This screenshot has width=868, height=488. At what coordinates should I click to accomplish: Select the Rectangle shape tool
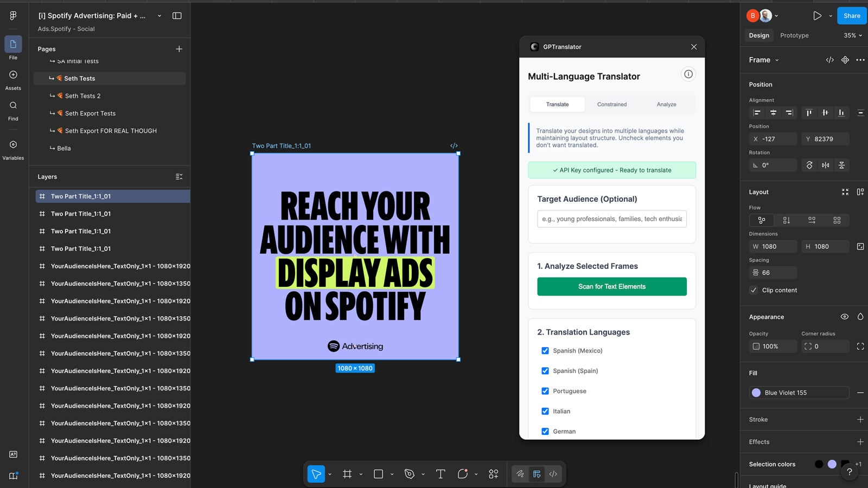378,474
